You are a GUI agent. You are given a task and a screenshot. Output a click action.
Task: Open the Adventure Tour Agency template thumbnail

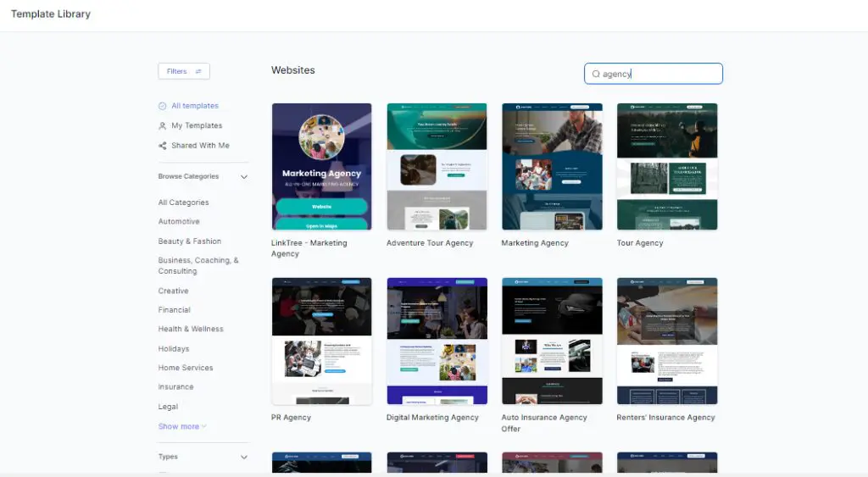[x=437, y=167]
